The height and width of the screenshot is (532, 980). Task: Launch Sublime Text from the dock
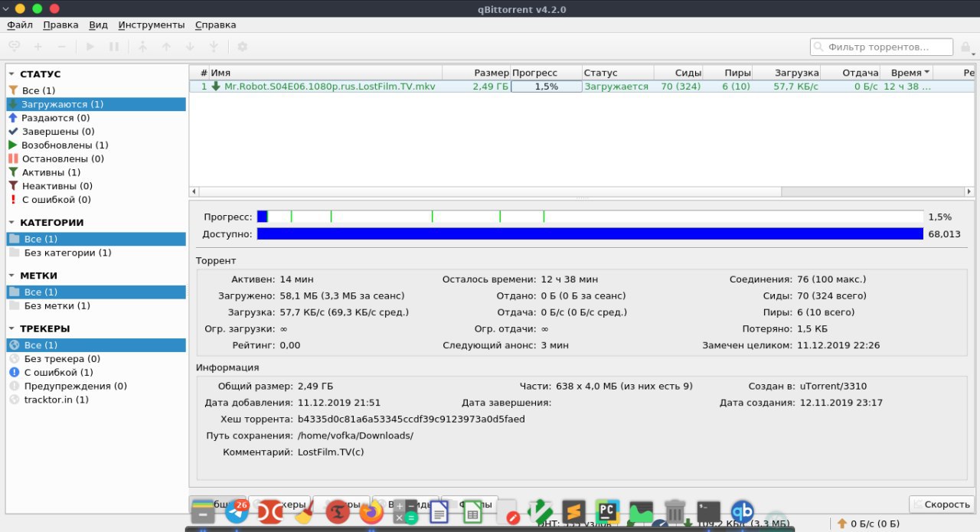coord(574,512)
